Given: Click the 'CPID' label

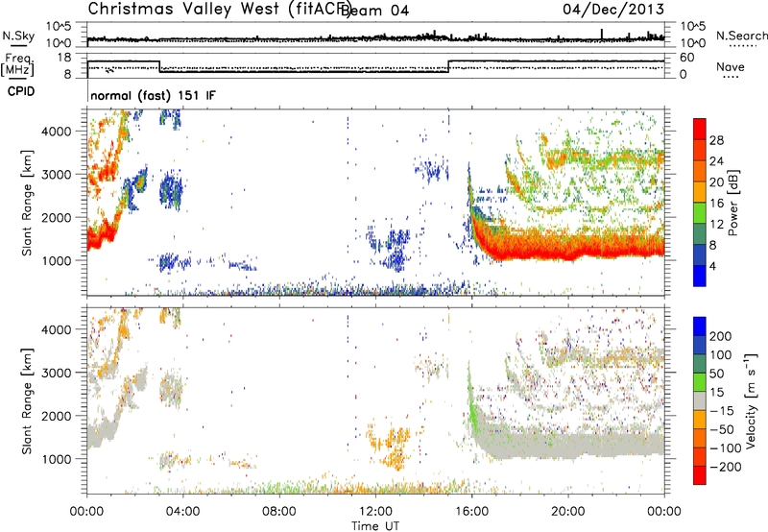Looking at the screenshot, I should 21,91.
